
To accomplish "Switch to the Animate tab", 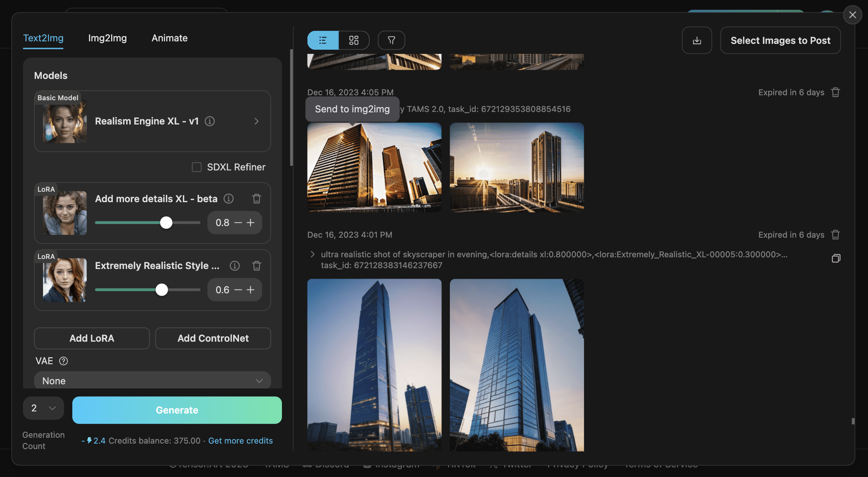I will pos(169,38).
